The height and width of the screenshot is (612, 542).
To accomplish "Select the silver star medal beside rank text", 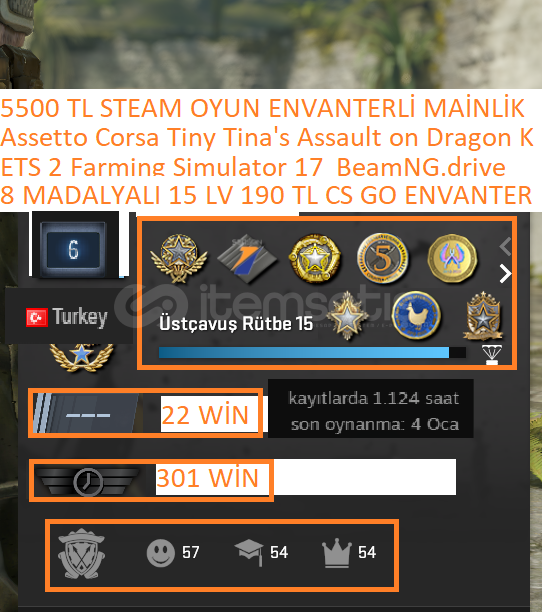I will click(x=347, y=316).
